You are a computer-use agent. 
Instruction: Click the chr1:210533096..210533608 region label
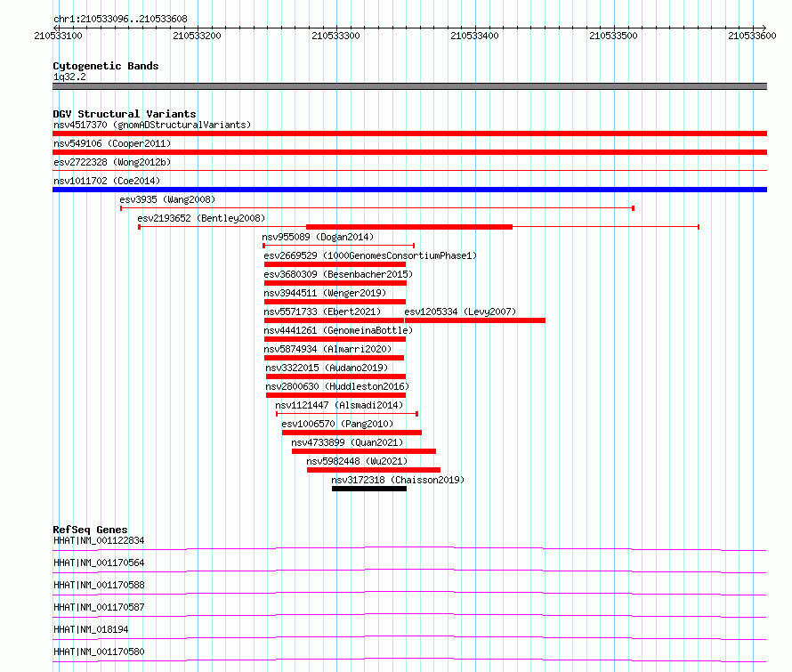click(120, 19)
